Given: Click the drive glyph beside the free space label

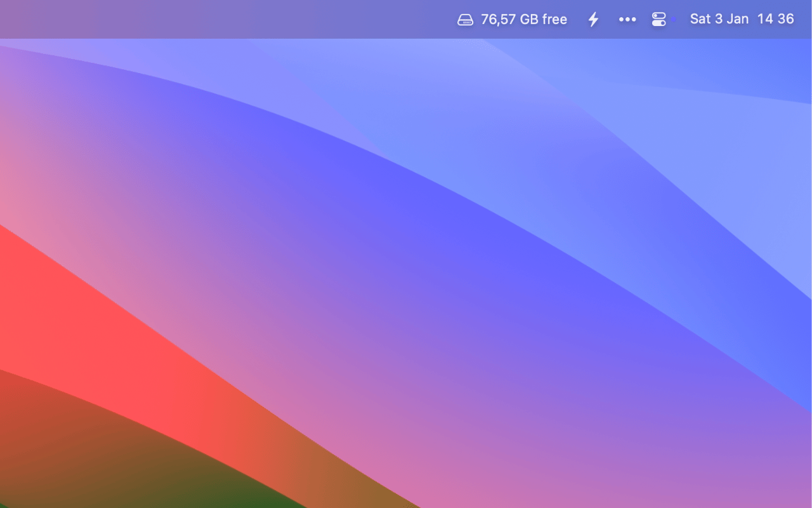Looking at the screenshot, I should pos(464,19).
